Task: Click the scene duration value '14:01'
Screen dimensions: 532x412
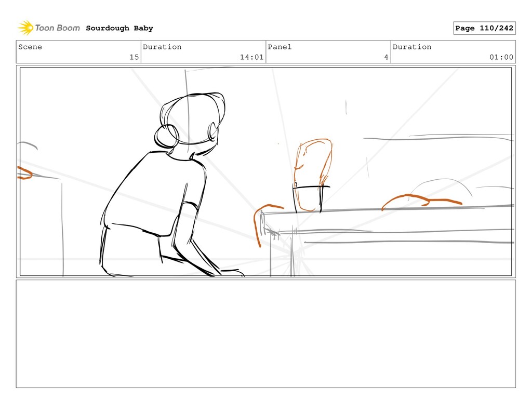Action: click(x=252, y=57)
